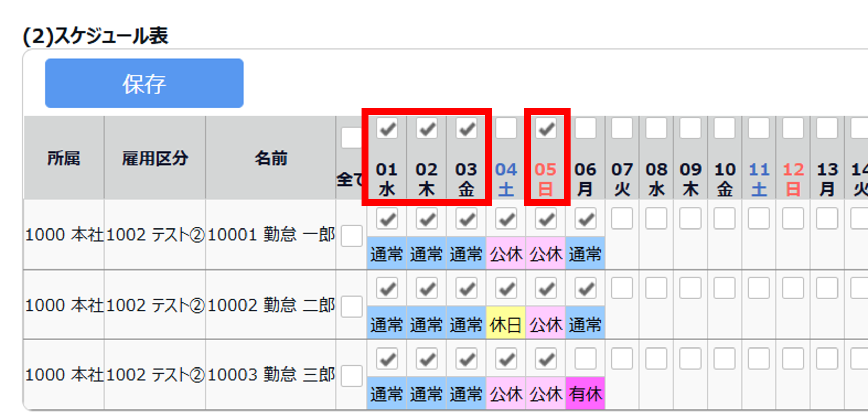The width and height of the screenshot is (868, 418).
Task: Check 勤怠 一郎's checkbox for day 07
Action: pyautogui.click(x=622, y=219)
